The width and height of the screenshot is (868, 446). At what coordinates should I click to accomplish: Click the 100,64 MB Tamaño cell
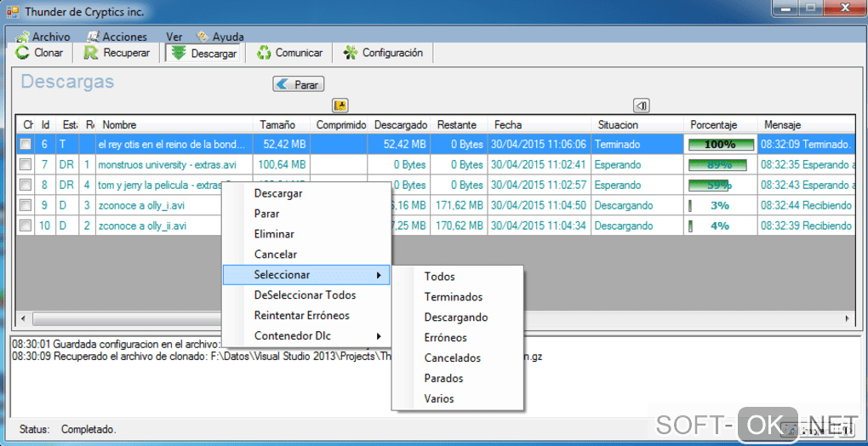[283, 165]
